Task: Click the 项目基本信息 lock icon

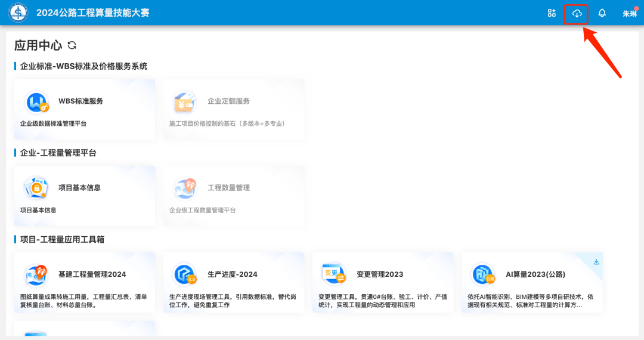Action: (36, 188)
